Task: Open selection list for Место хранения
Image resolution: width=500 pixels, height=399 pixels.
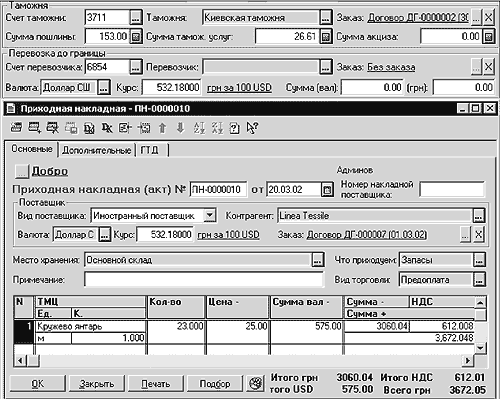Action: (x=318, y=260)
